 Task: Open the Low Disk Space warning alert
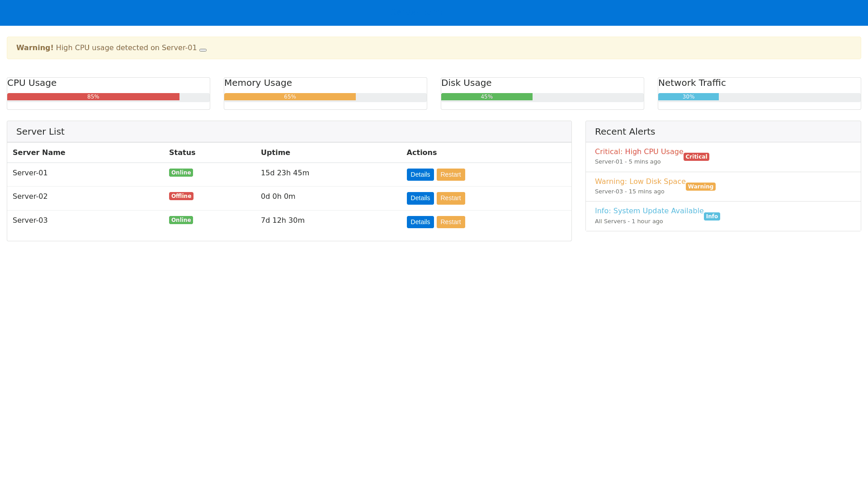(x=640, y=182)
